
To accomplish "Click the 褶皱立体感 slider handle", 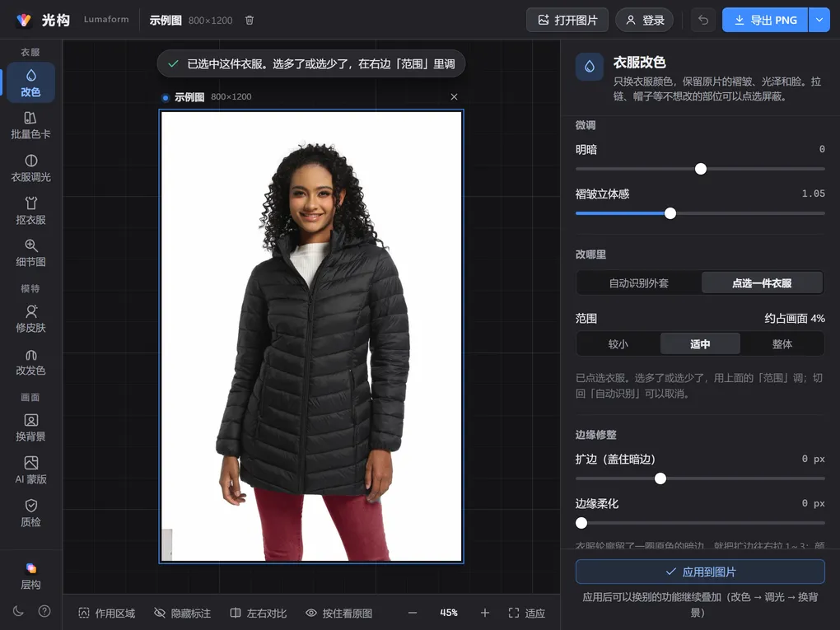I will point(670,213).
